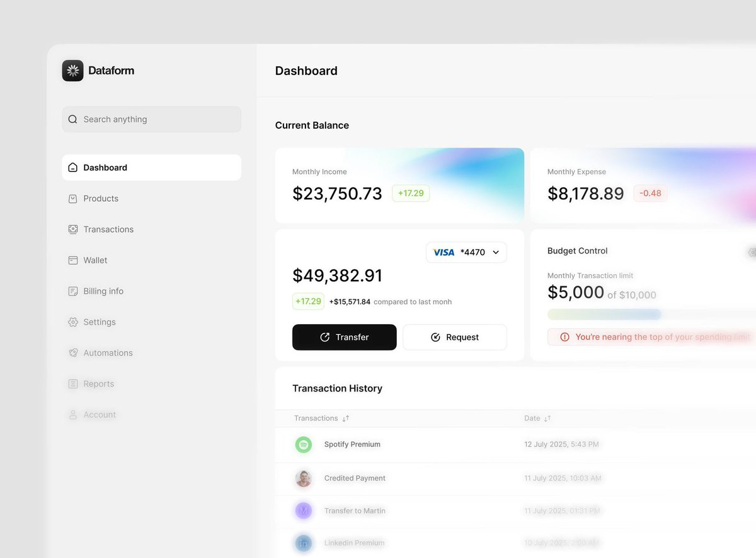Click the spending limit warning icon
This screenshot has height=558, width=756.
tap(564, 337)
